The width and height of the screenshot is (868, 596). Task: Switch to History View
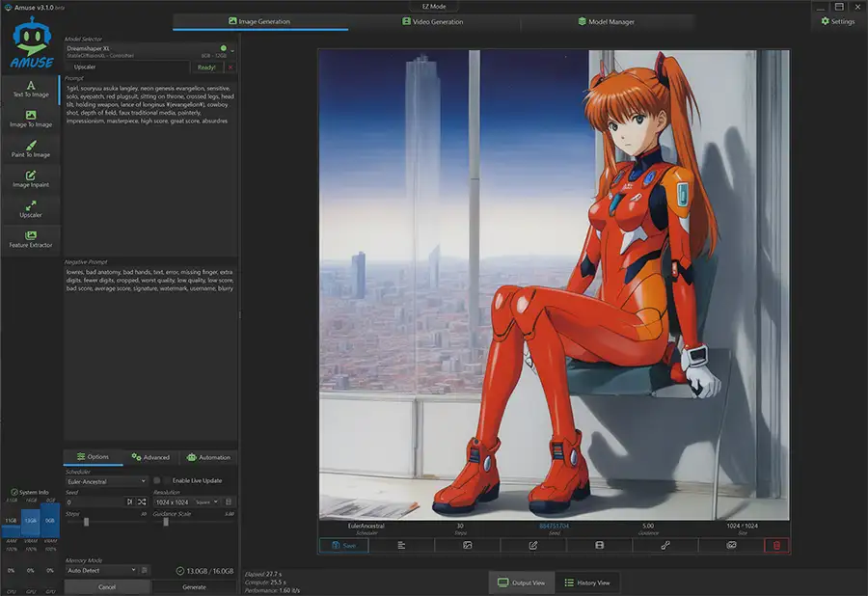[587, 582]
